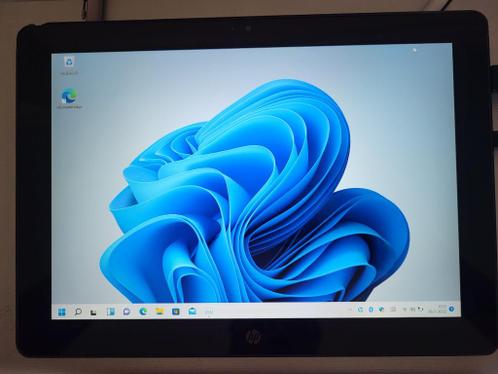Launch Microsoft Store from the taskbar
This screenshot has width=498, height=374.
176,311
